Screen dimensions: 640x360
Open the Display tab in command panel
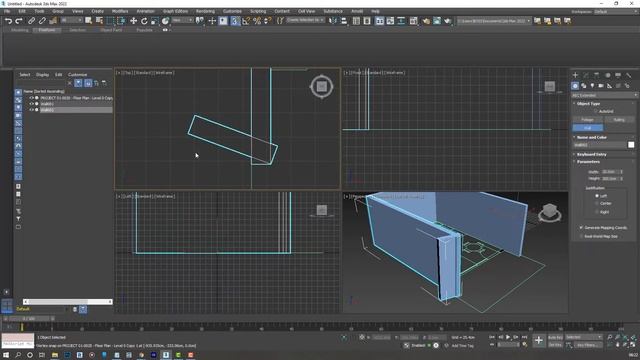click(618, 76)
